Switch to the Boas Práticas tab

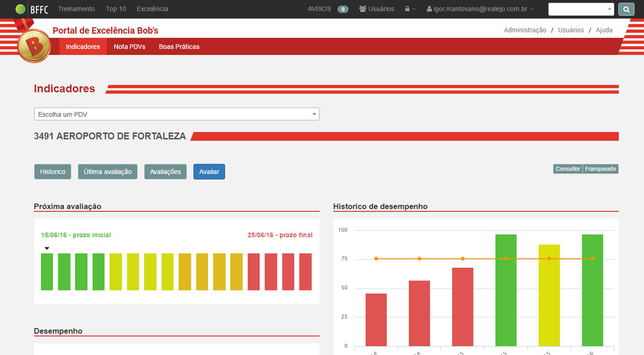[179, 47]
